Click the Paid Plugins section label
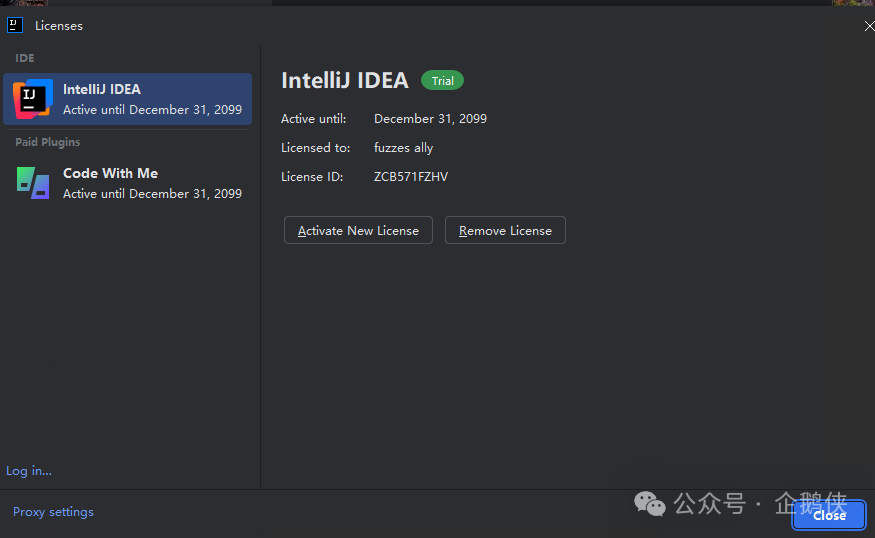Viewport: 875px width, 538px height. (47, 142)
